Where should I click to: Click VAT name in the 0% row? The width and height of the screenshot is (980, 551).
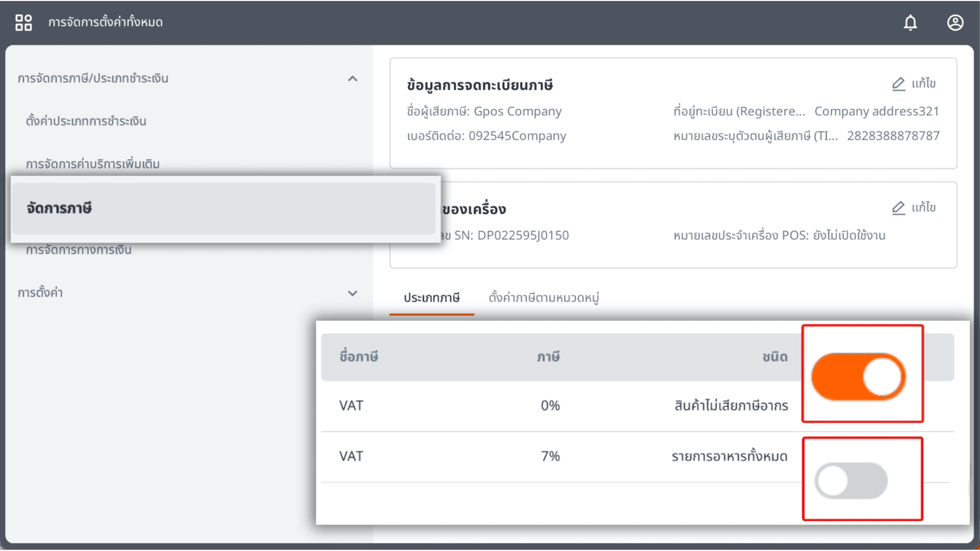(351, 406)
